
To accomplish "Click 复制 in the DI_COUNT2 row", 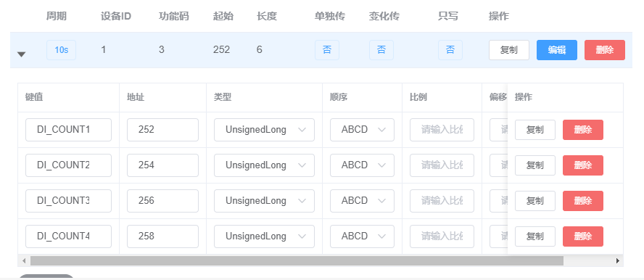I will 535,165.
